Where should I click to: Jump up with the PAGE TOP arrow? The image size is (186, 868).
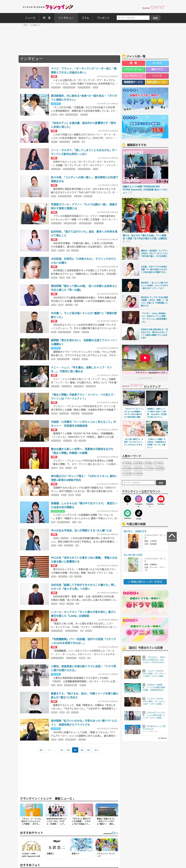click(x=172, y=537)
